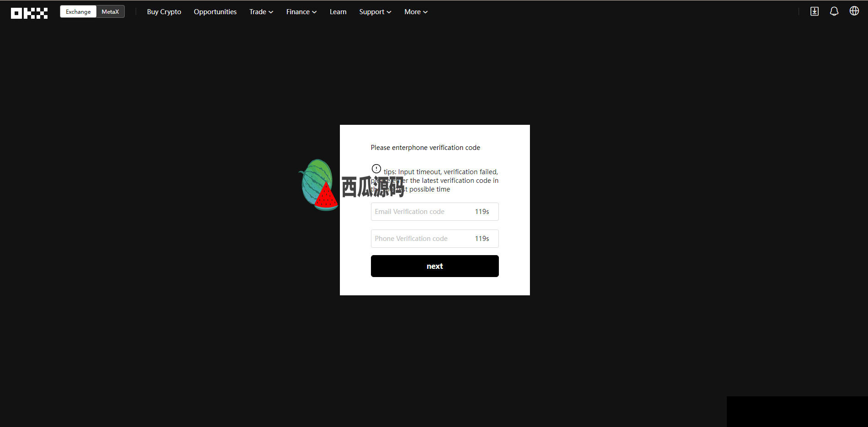
Task: Open the Buy Crypto menu item
Action: tap(164, 12)
